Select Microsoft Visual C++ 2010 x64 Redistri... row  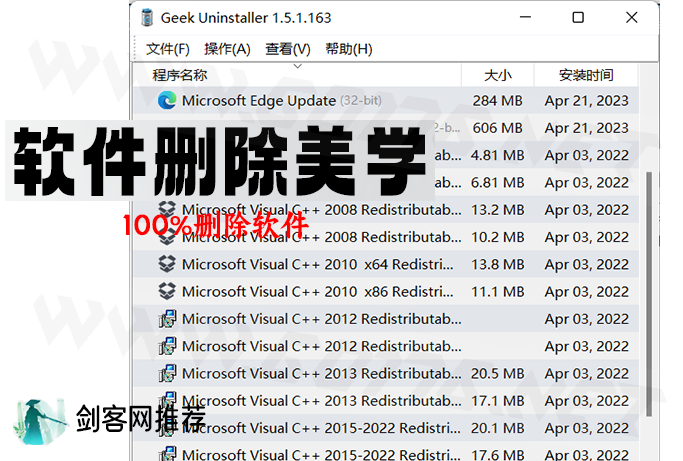[x=386, y=264]
